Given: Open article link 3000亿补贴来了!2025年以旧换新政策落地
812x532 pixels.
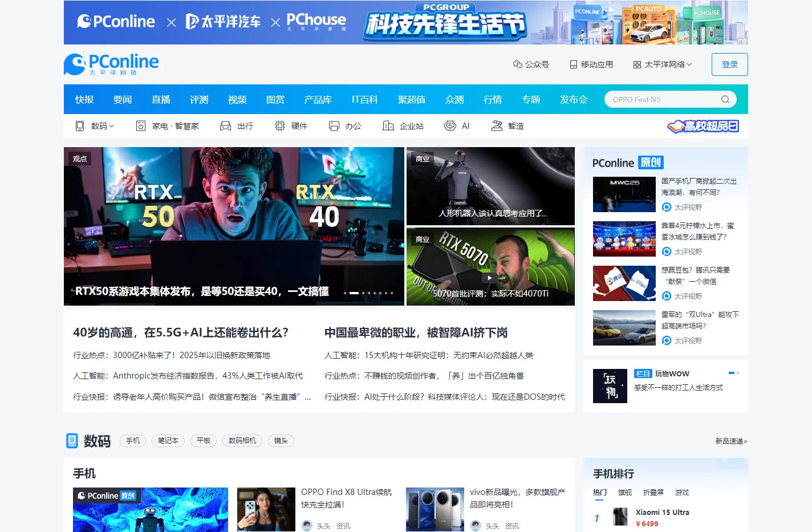Looking at the screenshot, I should [192, 355].
